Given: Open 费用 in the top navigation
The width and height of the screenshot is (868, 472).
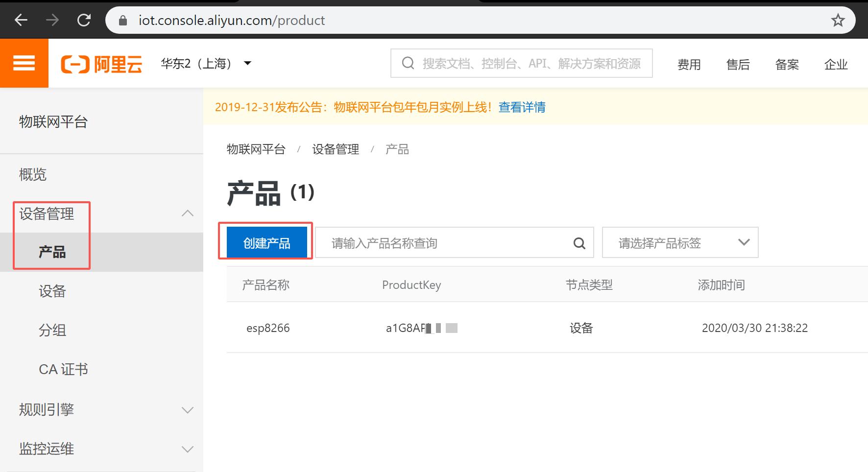Looking at the screenshot, I should coord(689,64).
